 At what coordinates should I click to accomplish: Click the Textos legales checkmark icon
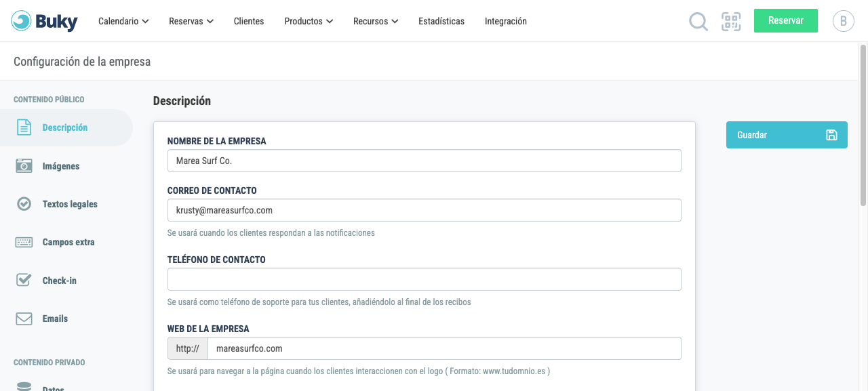(24, 204)
